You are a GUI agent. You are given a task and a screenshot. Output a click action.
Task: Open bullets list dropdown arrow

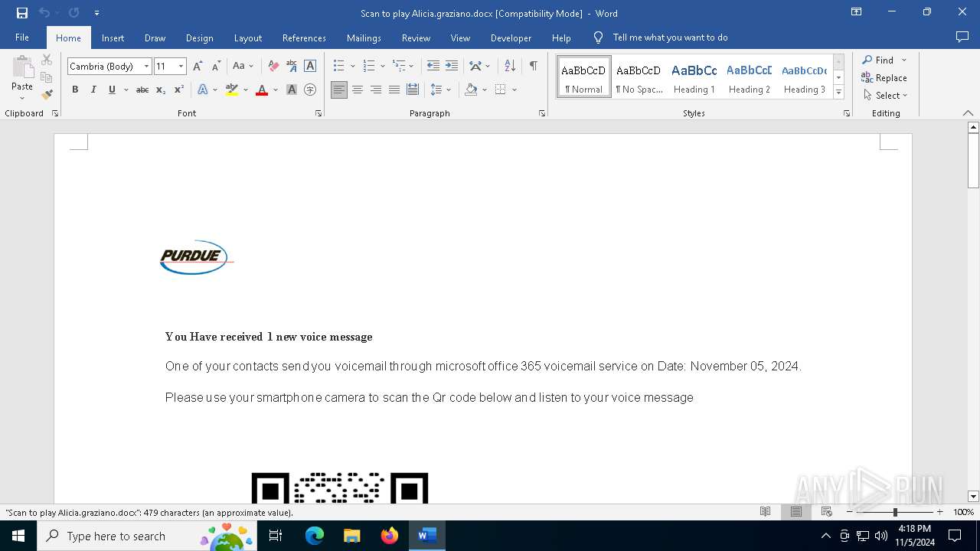[352, 67]
